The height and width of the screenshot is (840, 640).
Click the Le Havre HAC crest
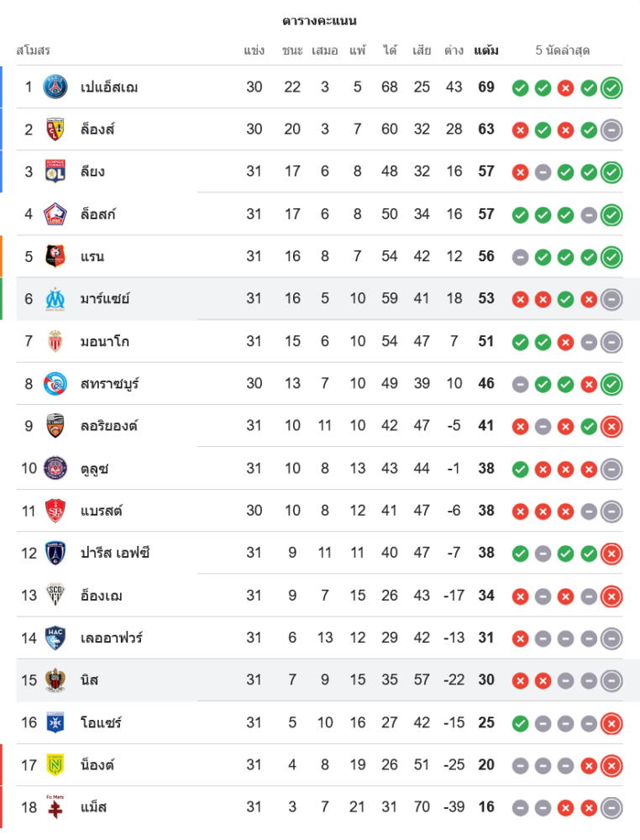[55, 638]
